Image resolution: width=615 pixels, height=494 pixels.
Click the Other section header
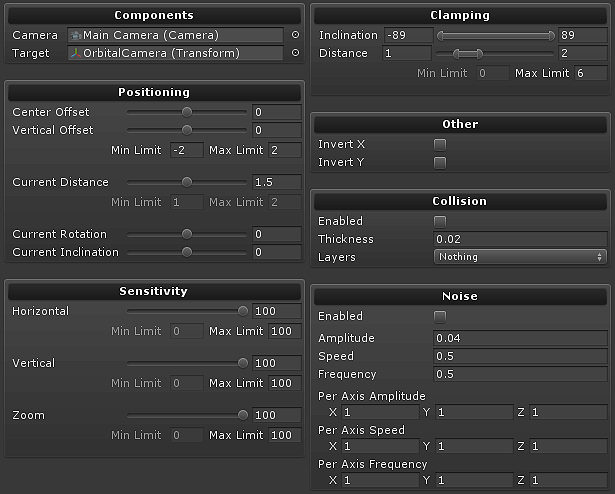tap(460, 124)
